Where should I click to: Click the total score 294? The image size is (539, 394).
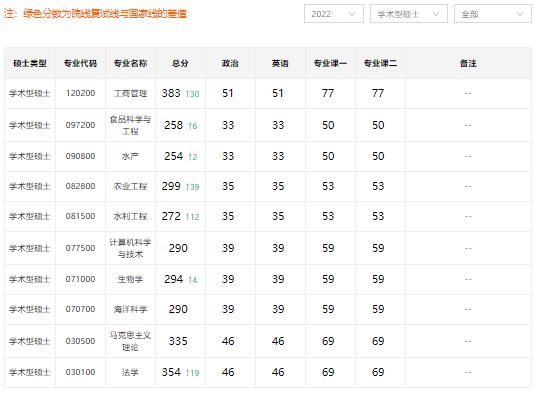(x=174, y=279)
